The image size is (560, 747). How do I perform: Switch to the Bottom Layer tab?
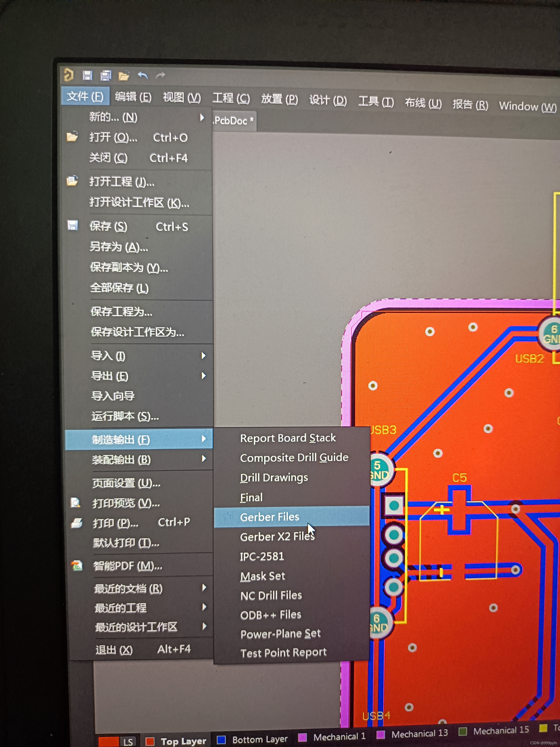click(x=260, y=740)
